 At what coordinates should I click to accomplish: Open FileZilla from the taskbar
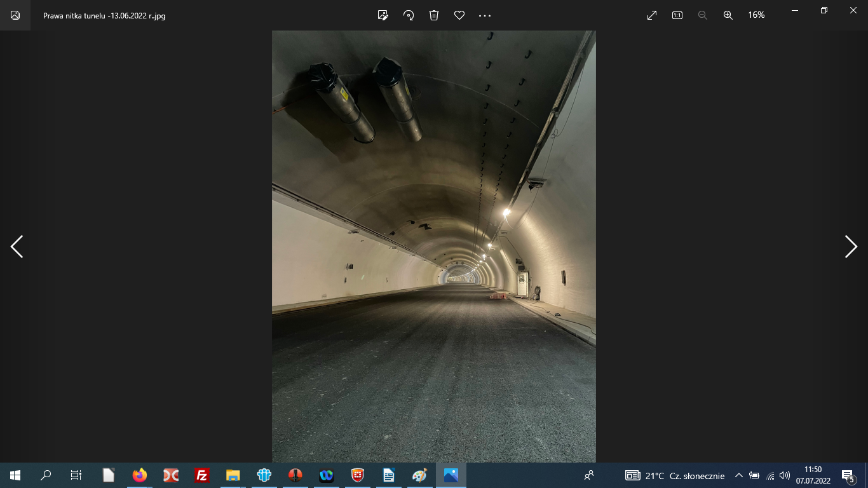[202, 475]
